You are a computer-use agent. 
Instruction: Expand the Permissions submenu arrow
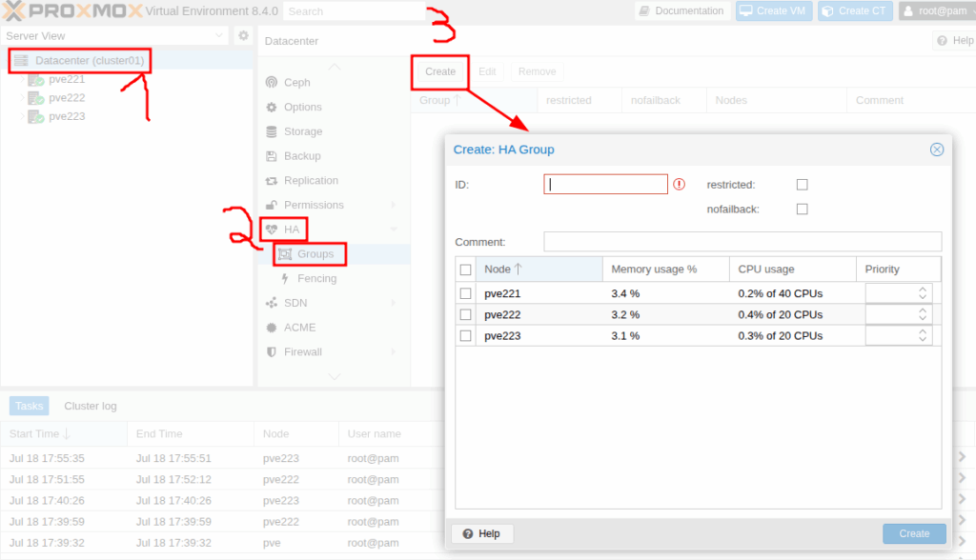pyautogui.click(x=394, y=205)
